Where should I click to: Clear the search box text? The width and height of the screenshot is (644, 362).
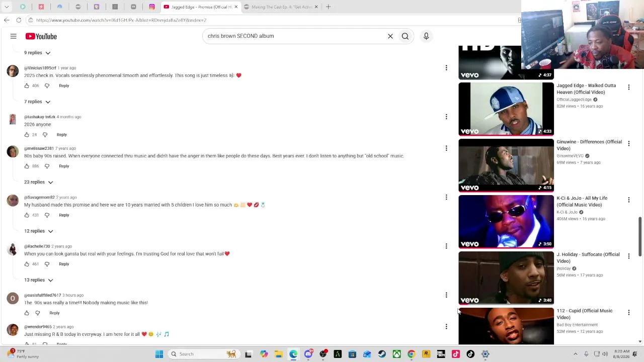point(390,36)
